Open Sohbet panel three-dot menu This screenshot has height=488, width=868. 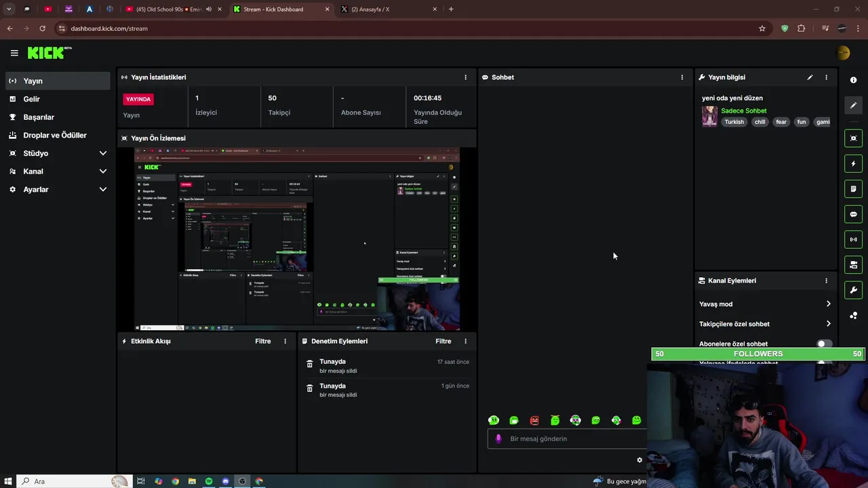coord(682,77)
